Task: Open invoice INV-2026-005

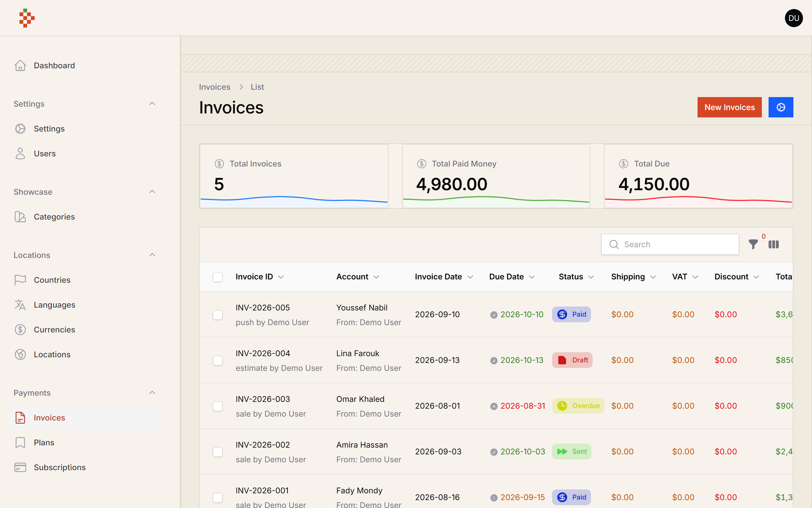Action: tap(263, 307)
